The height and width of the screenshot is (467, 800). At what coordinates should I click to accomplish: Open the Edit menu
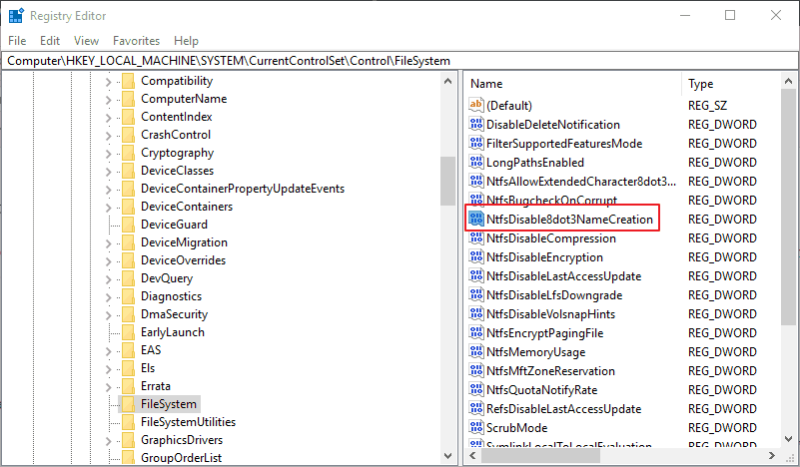coord(50,41)
